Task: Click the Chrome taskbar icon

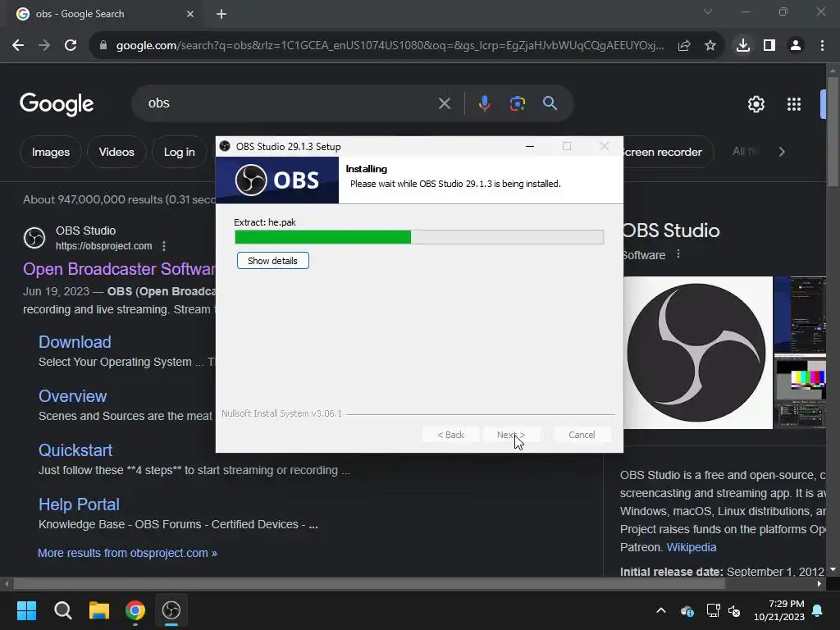Action: [135, 610]
